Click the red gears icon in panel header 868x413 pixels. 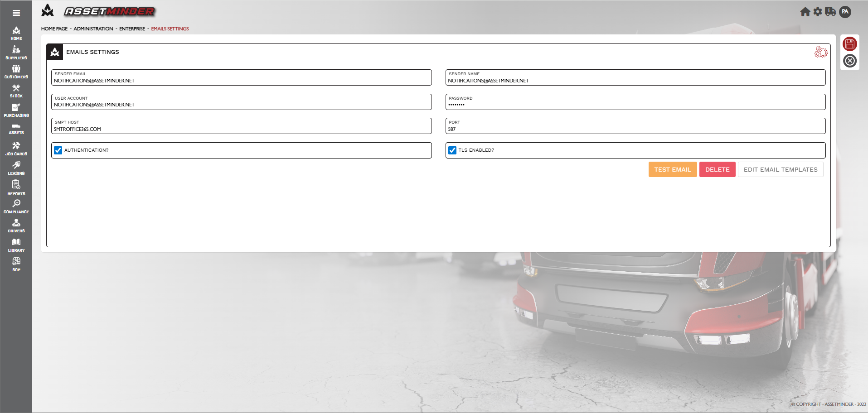820,52
